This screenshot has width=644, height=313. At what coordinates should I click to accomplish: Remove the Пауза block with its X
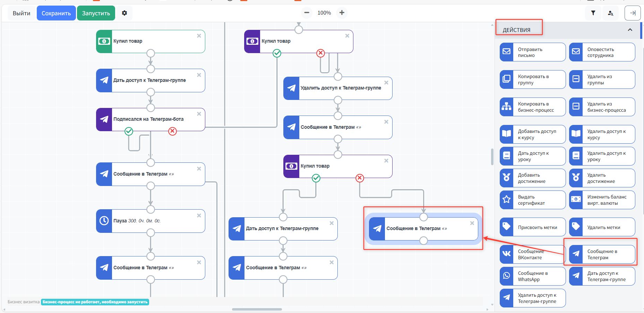(199, 215)
